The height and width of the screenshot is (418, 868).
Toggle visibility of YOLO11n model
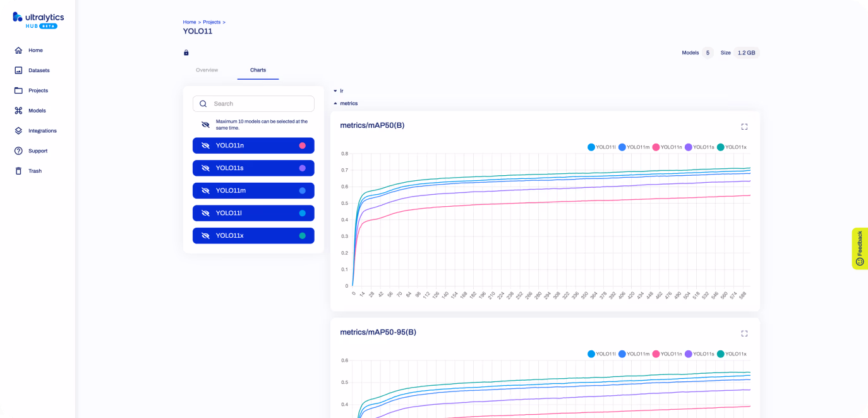point(205,145)
